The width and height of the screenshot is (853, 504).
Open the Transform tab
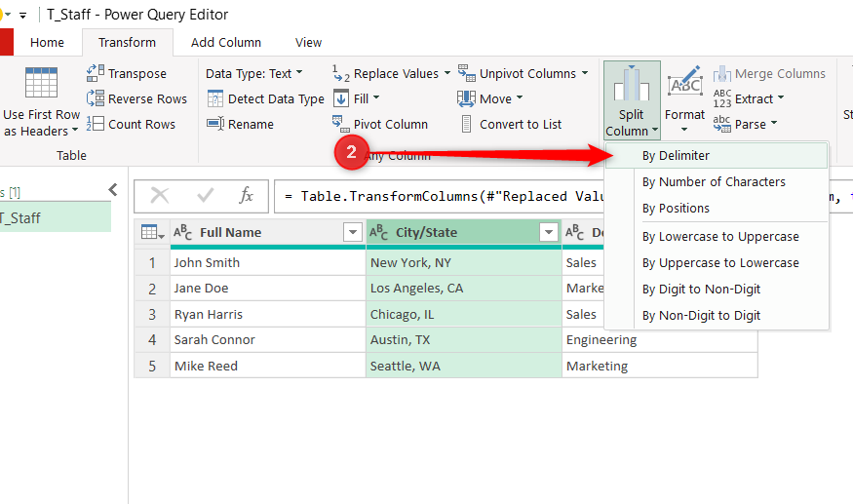(x=128, y=43)
